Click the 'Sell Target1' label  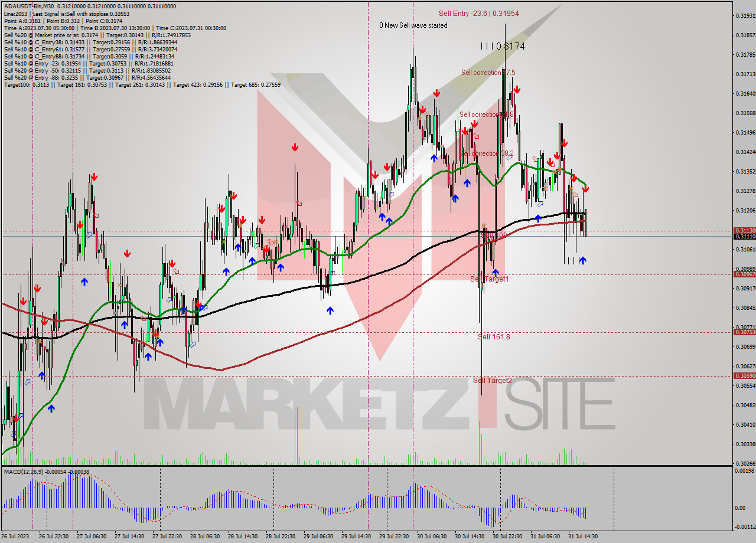pos(489,279)
